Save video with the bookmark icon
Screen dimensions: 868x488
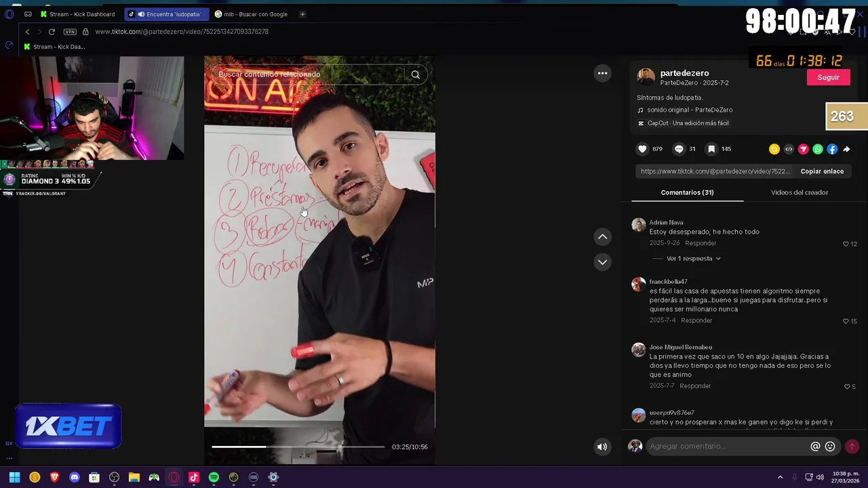(711, 149)
